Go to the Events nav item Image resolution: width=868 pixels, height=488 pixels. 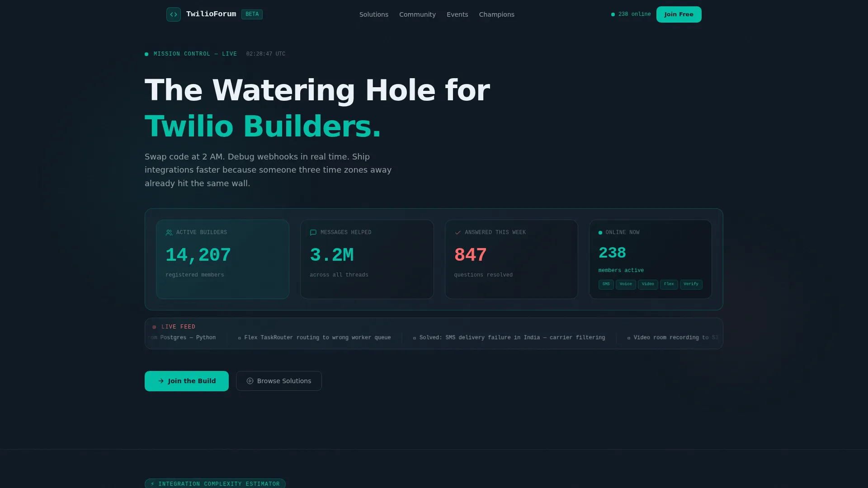(458, 14)
